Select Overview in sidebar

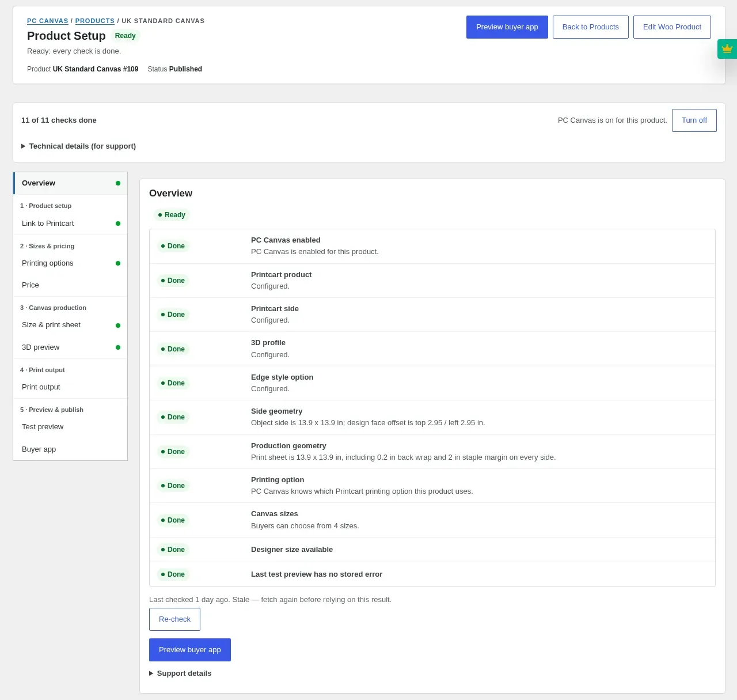tap(70, 183)
